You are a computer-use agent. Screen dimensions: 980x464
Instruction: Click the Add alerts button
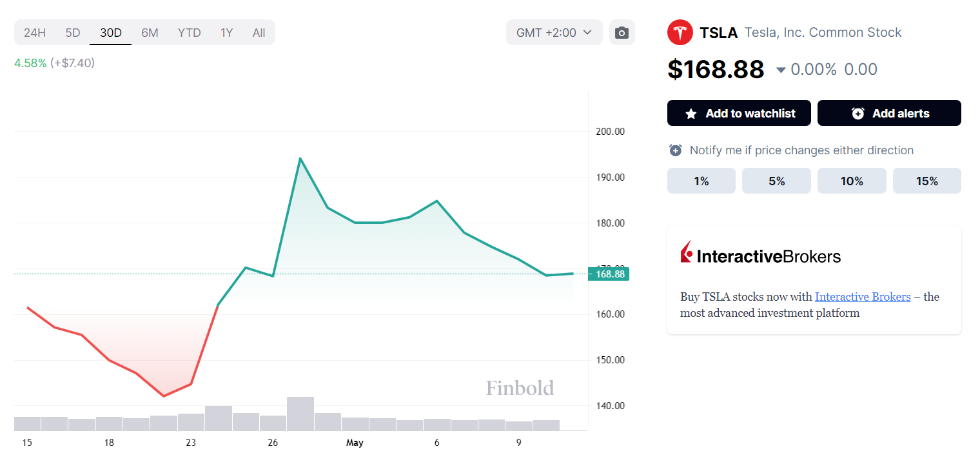[889, 113]
